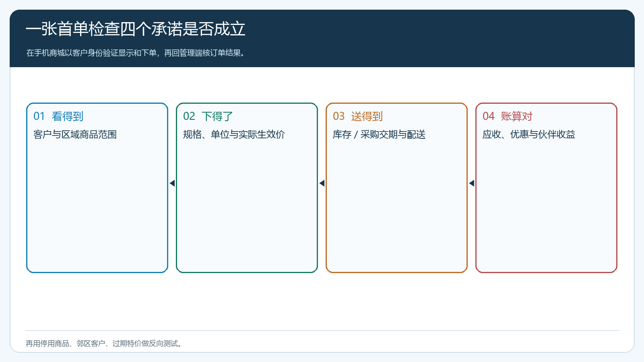Click the empty body of the red card
The height and width of the screenshot is (362, 644).
coord(546,205)
